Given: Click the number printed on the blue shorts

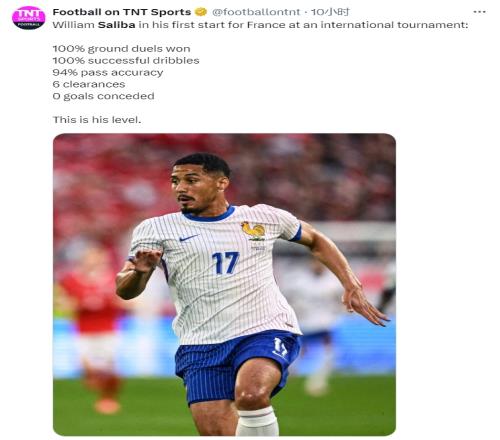Looking at the screenshot, I should (280, 347).
